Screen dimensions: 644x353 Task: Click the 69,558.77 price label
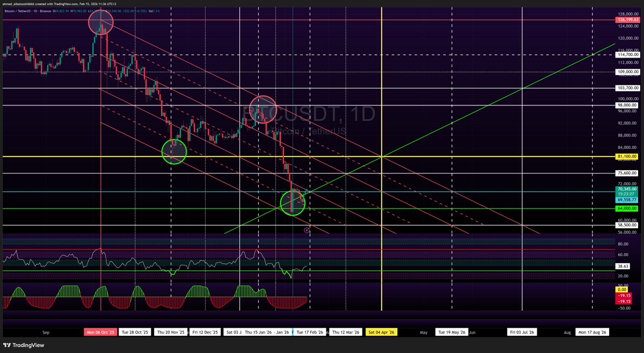pyautogui.click(x=627, y=199)
